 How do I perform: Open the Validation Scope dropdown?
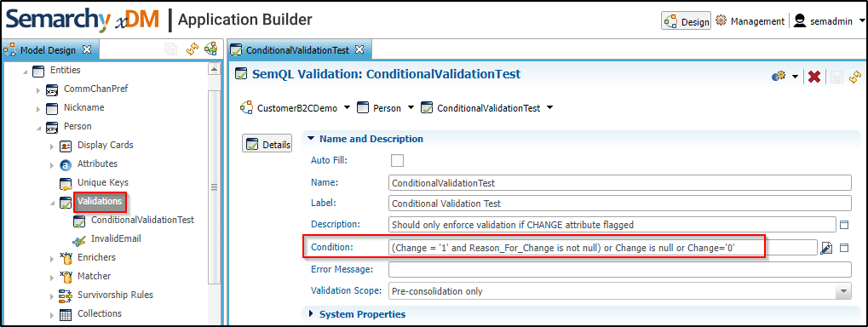coord(843,291)
